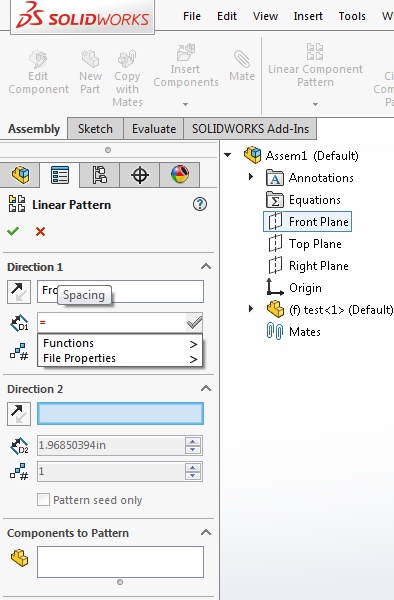Expand the Annotations tree node
The height and width of the screenshot is (600, 394).
click(x=251, y=177)
